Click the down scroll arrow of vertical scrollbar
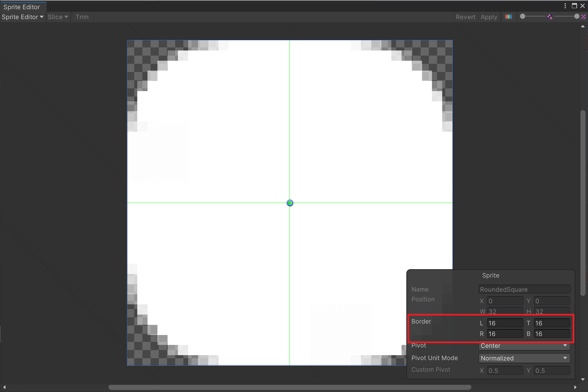Viewport: 588px width, 392px height. (583, 379)
